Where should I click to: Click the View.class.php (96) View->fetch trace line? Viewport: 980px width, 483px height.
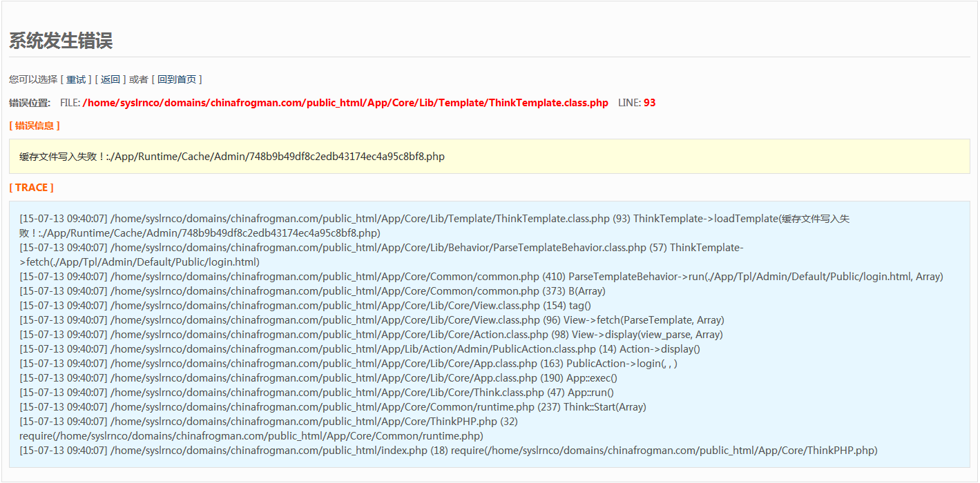[372, 320]
